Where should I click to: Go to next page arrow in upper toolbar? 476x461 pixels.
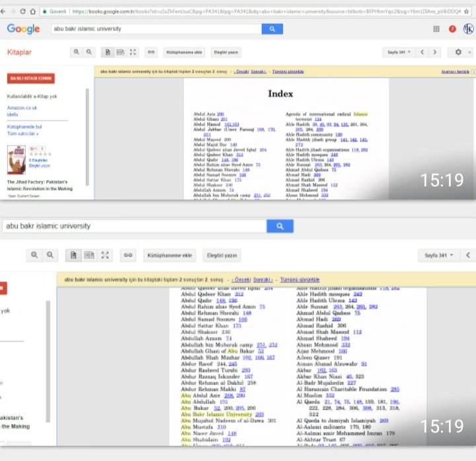point(435,52)
